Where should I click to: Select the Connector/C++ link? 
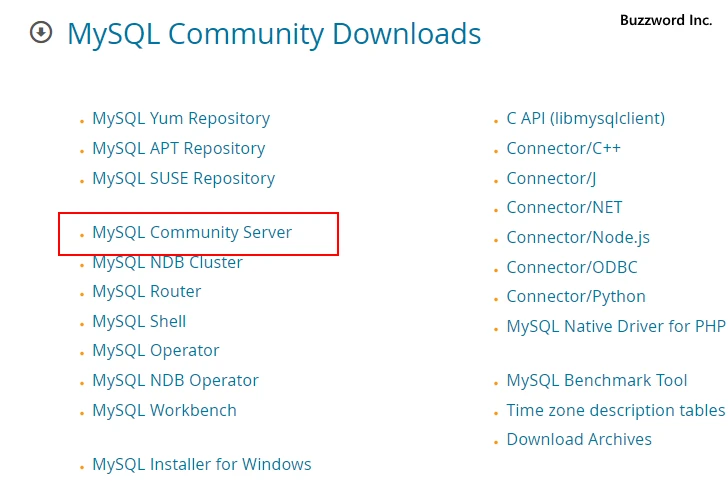coord(564,148)
